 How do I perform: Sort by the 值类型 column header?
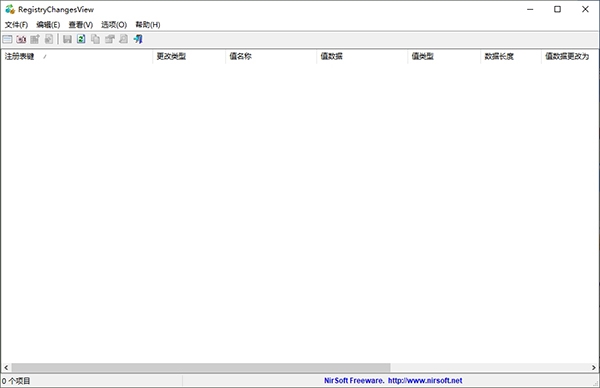(444, 56)
